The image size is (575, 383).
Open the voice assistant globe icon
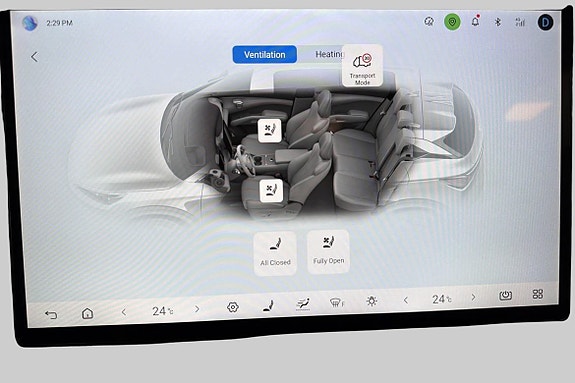(x=30, y=23)
